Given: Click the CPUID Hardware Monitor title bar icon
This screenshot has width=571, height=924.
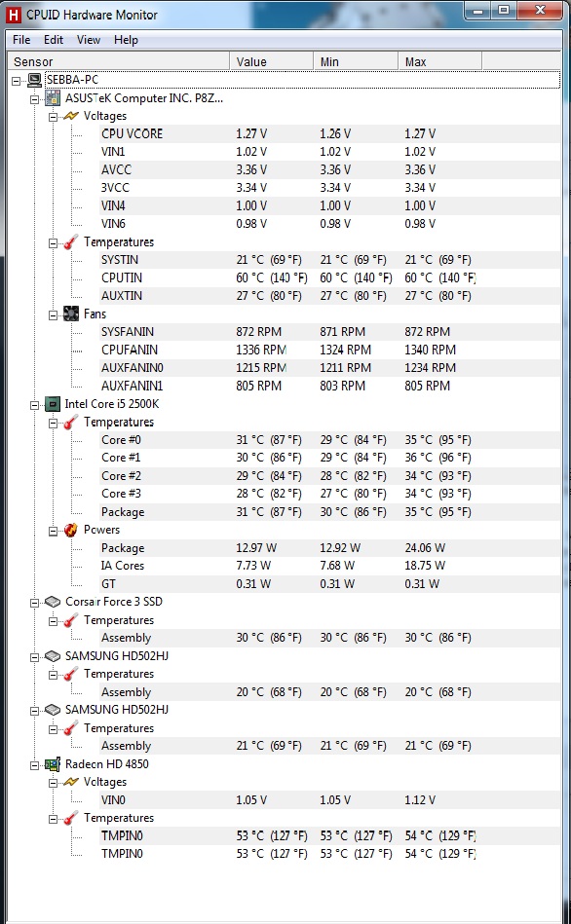Looking at the screenshot, I should [x=13, y=16].
